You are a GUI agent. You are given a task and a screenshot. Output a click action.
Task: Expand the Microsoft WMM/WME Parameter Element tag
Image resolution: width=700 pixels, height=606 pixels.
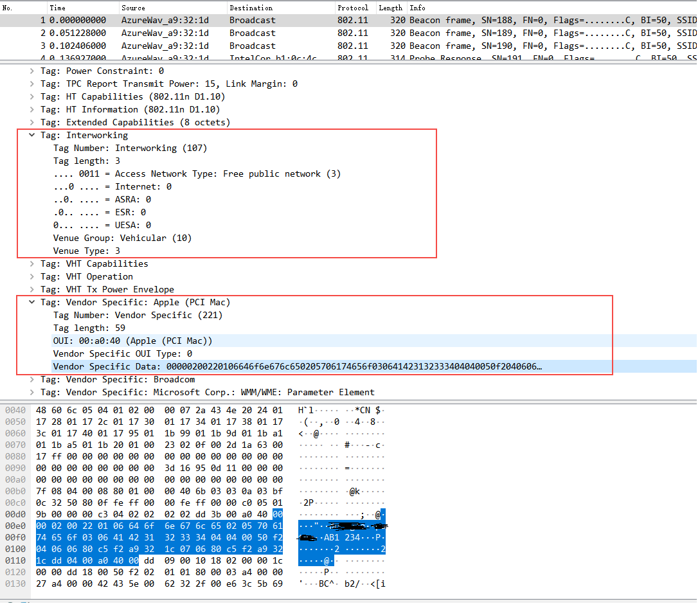pos(30,392)
